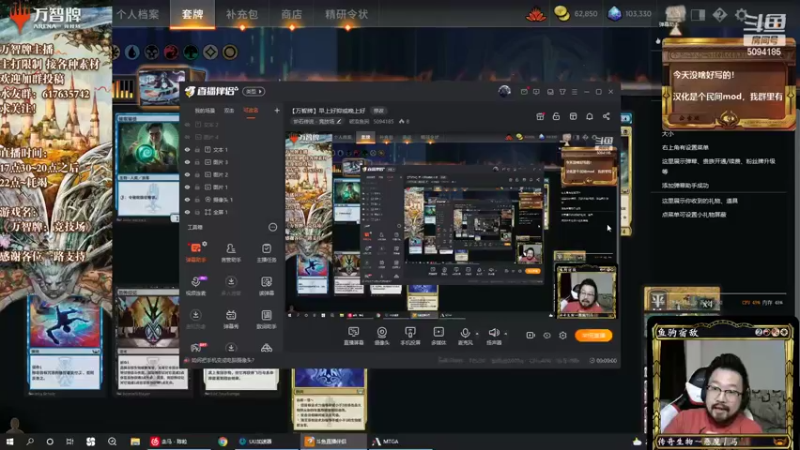Switch to 商店 tab in MTG Arena

click(291, 14)
